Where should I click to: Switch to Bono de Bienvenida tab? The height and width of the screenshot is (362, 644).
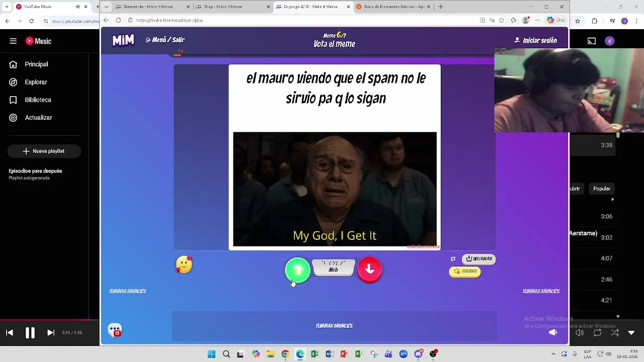393,7
